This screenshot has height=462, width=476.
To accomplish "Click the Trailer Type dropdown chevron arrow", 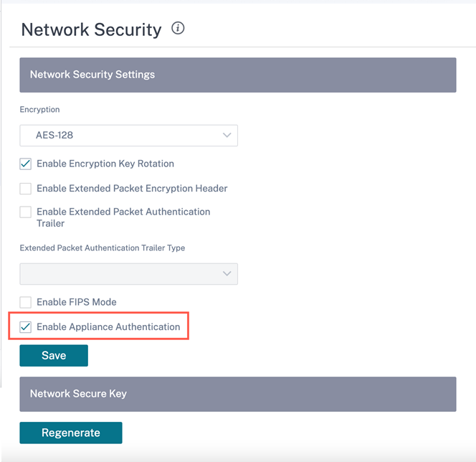I will point(227,273).
